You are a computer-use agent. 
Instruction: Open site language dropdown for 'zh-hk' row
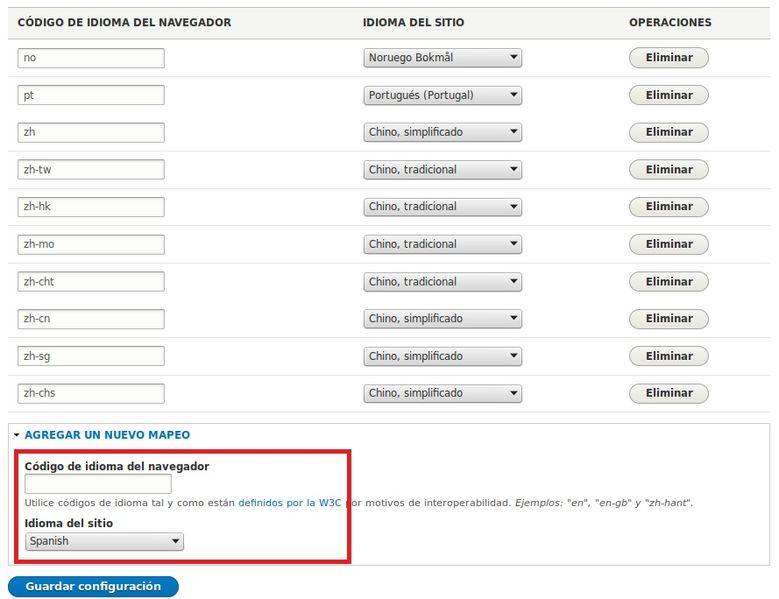point(443,207)
